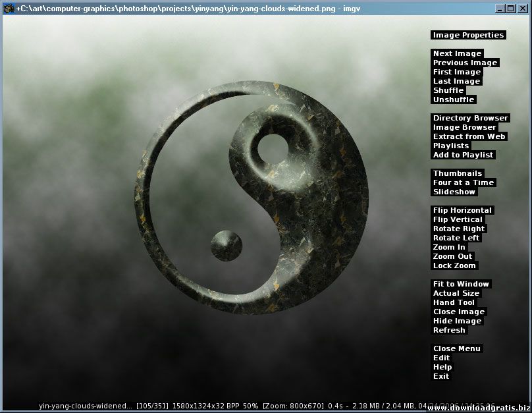Open the Directory Browser

tap(470, 118)
